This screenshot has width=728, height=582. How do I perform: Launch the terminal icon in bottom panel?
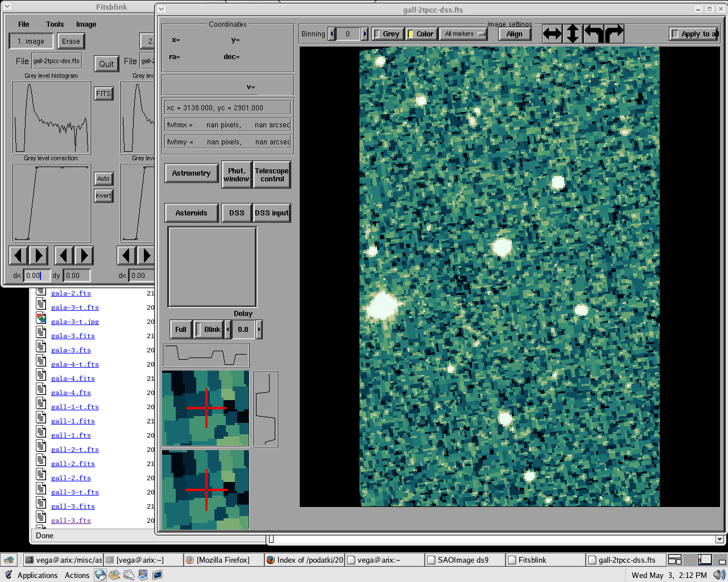tap(158, 575)
